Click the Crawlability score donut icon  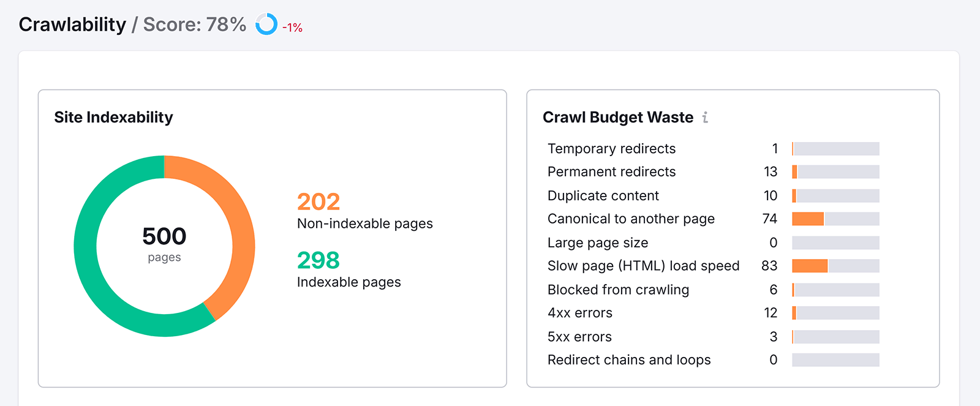click(266, 24)
